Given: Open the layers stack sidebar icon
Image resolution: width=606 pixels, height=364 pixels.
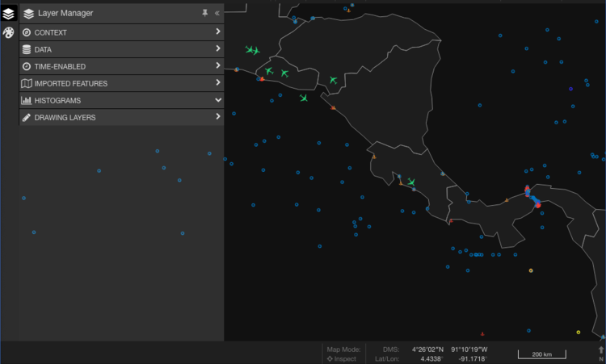Looking at the screenshot, I should tap(9, 14).
